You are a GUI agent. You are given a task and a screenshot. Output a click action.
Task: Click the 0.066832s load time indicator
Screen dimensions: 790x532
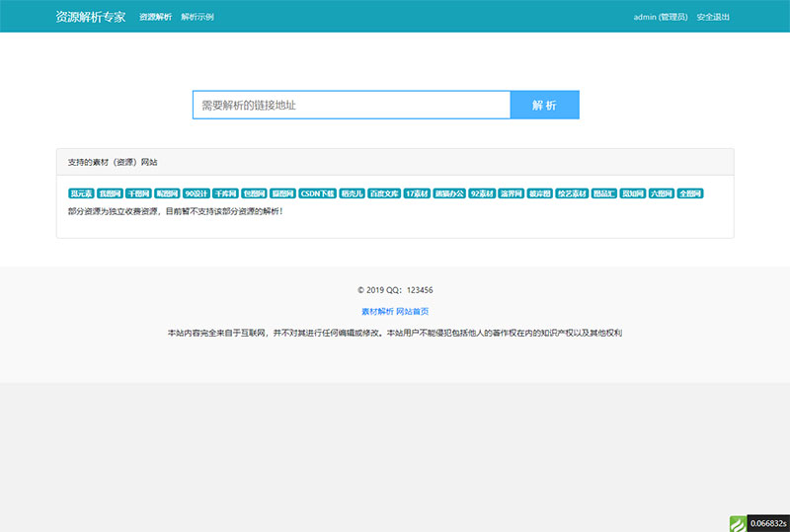pos(767,523)
